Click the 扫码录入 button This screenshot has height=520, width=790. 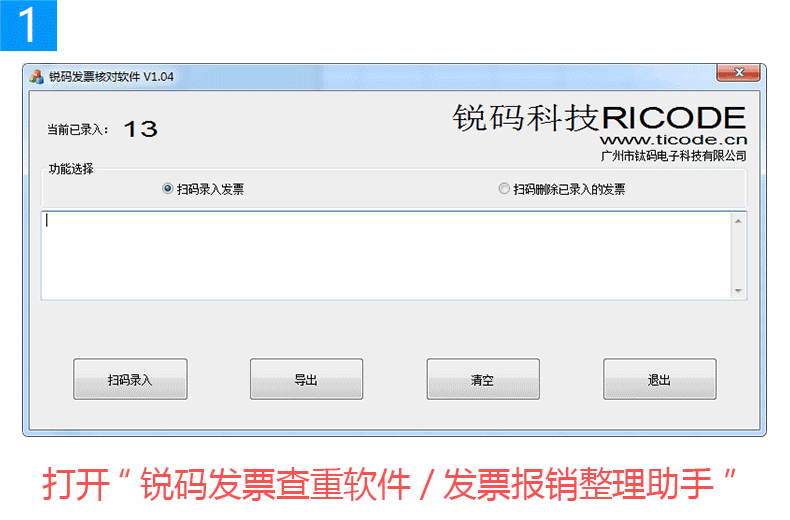click(x=130, y=379)
